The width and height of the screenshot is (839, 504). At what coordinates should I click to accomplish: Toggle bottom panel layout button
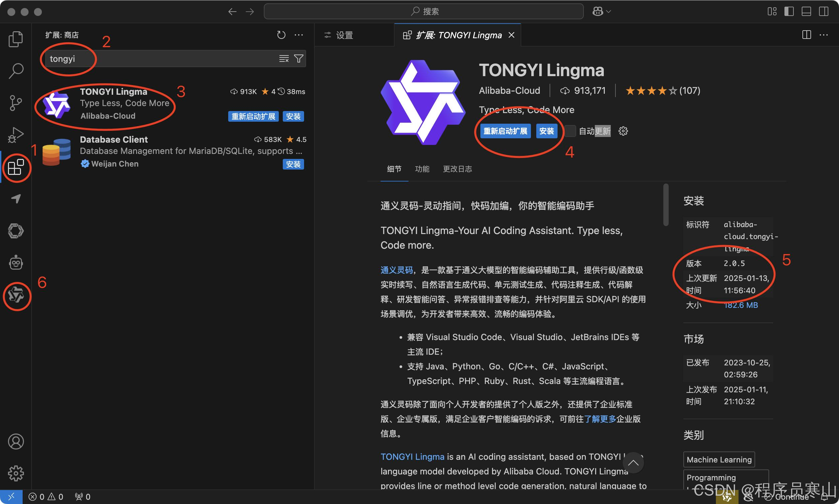(x=806, y=12)
